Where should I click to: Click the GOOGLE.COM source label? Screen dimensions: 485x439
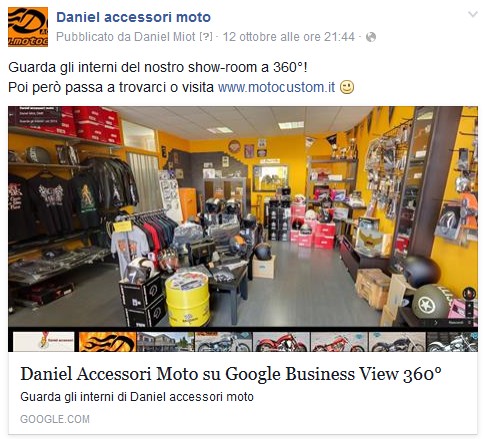click(x=55, y=419)
